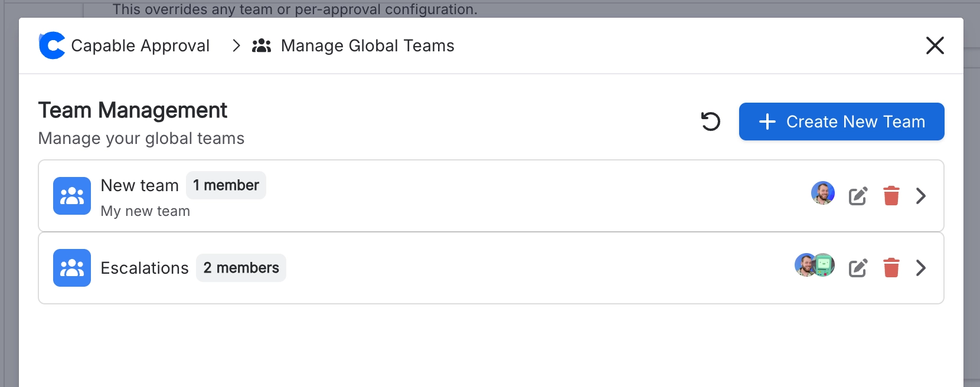Edit the New team entry
This screenshot has height=387, width=980.
(x=858, y=196)
